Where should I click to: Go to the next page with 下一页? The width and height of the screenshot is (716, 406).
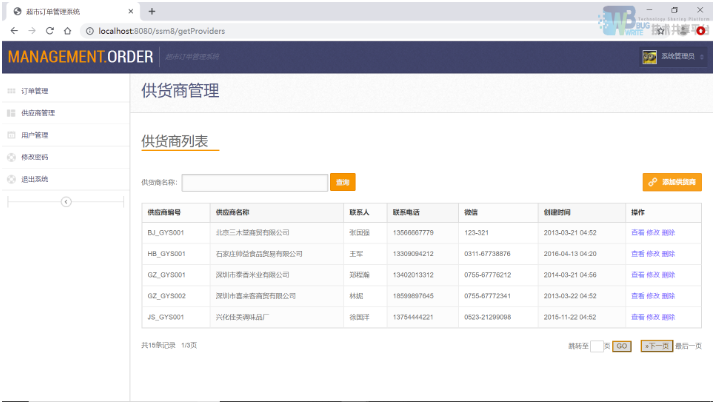pos(657,346)
